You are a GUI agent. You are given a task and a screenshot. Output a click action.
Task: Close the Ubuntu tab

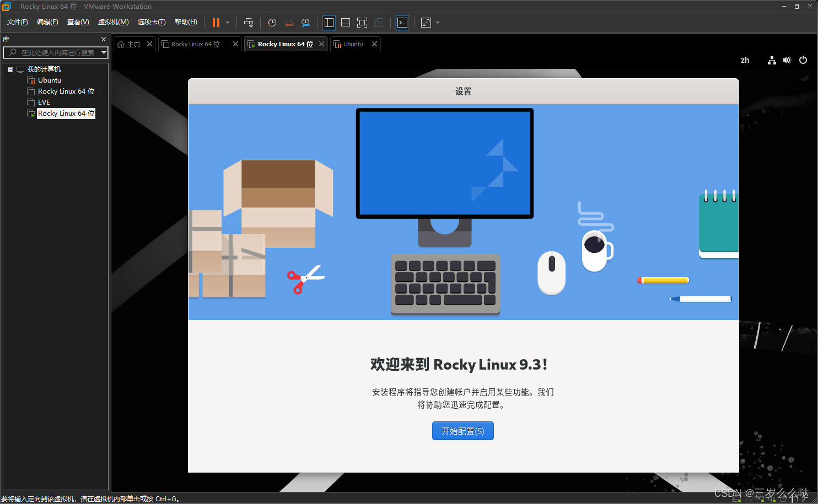point(374,44)
